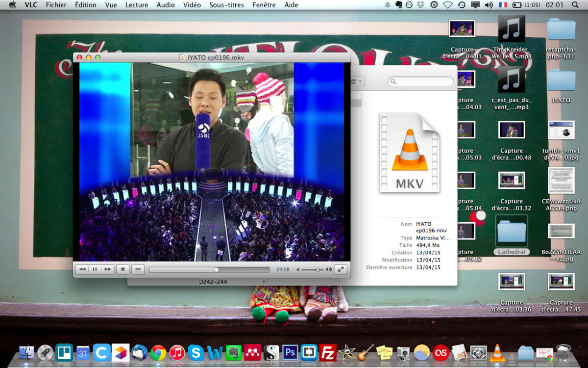Toggle VLC fullscreen mode
The width and height of the screenshot is (588, 368).
click(x=341, y=269)
